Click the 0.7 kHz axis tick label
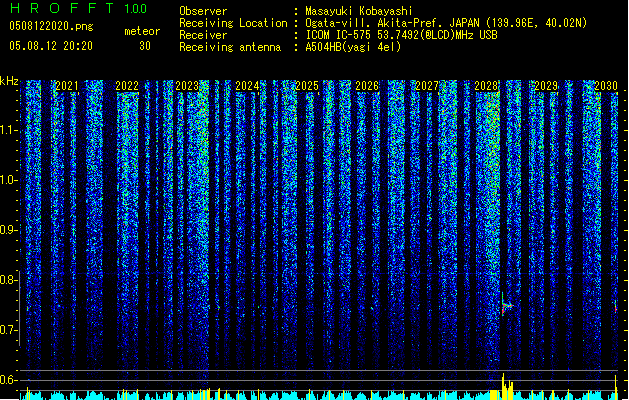 coord(8,330)
